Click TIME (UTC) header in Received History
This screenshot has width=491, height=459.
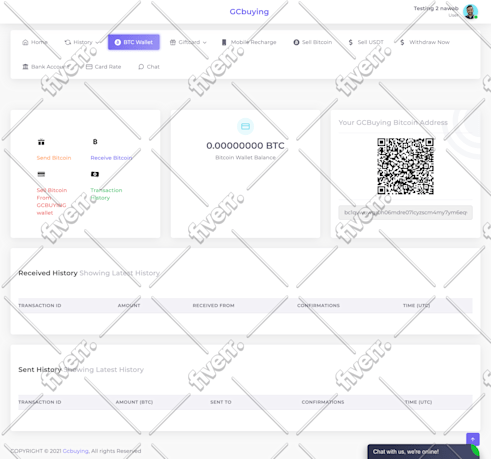click(416, 305)
